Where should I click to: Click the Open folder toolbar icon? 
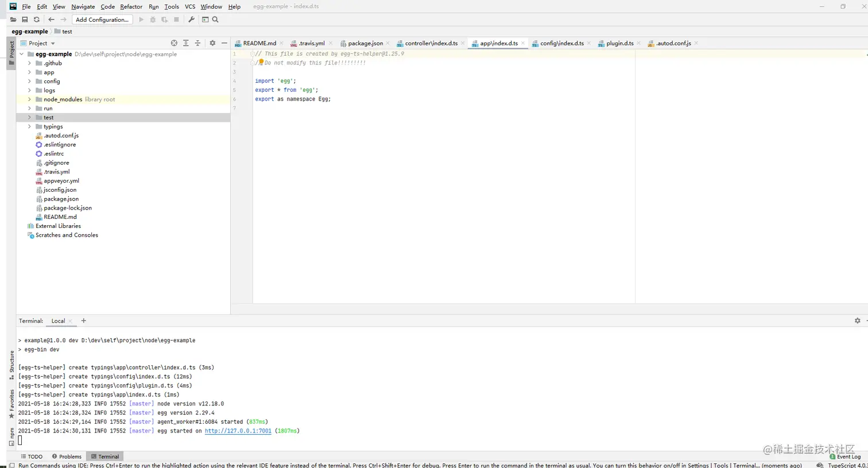[13, 20]
